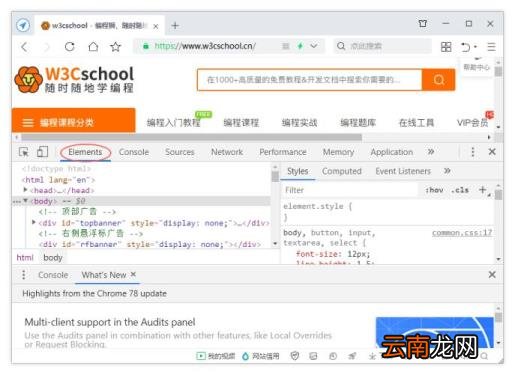Select the Styles sidebar tab
515x375 pixels.
297,171
